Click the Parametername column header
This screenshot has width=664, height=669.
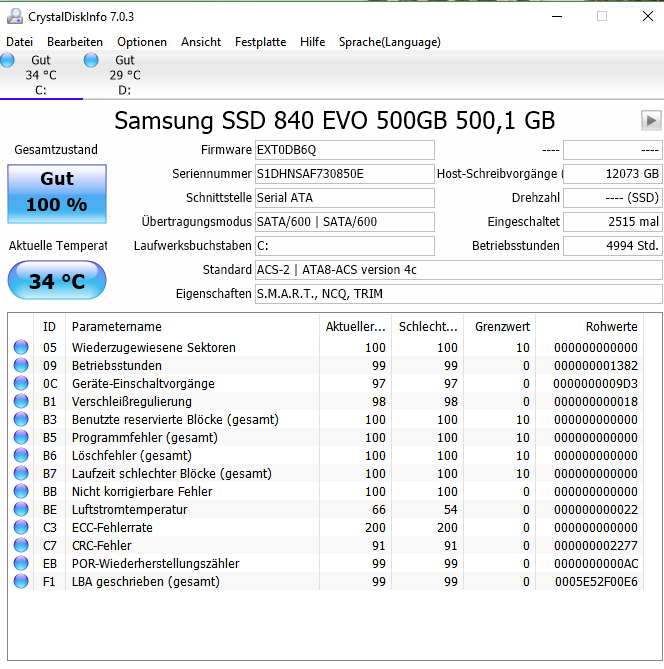(192, 326)
